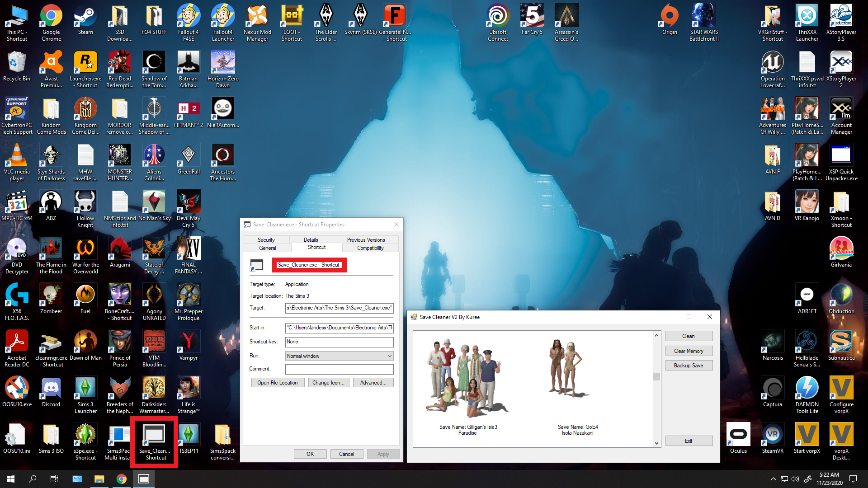Select the Red Dead Redemption desktop icon
The image size is (868, 488).
(x=120, y=69)
